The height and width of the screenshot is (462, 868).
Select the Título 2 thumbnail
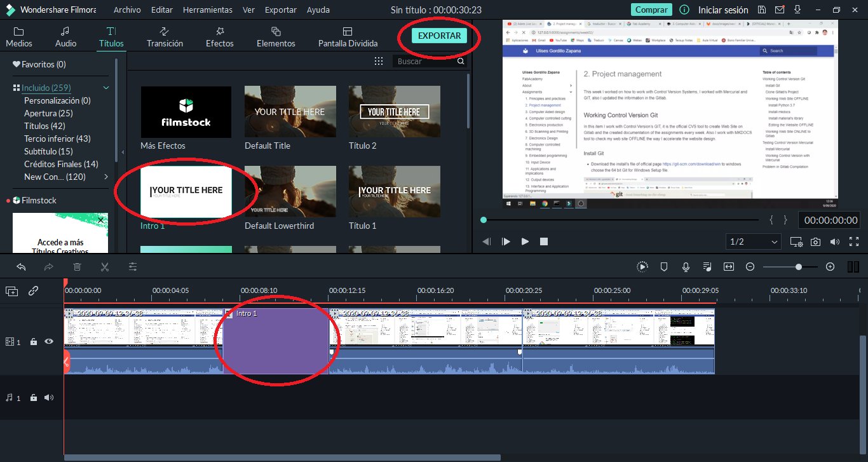(395, 112)
